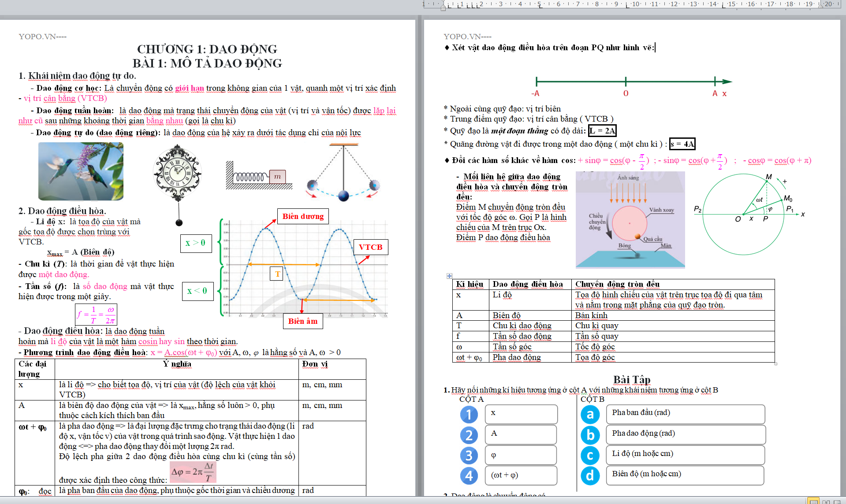Switch to Full Screen Reading view

coord(826,501)
